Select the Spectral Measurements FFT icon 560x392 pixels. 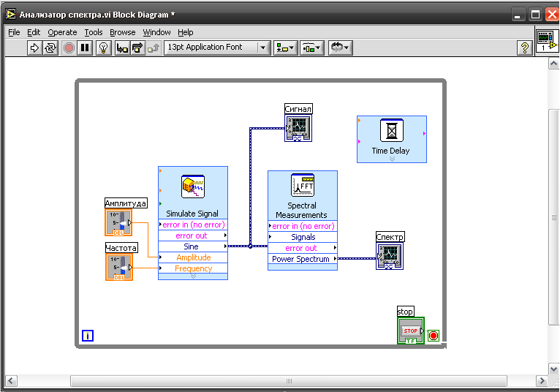click(303, 185)
